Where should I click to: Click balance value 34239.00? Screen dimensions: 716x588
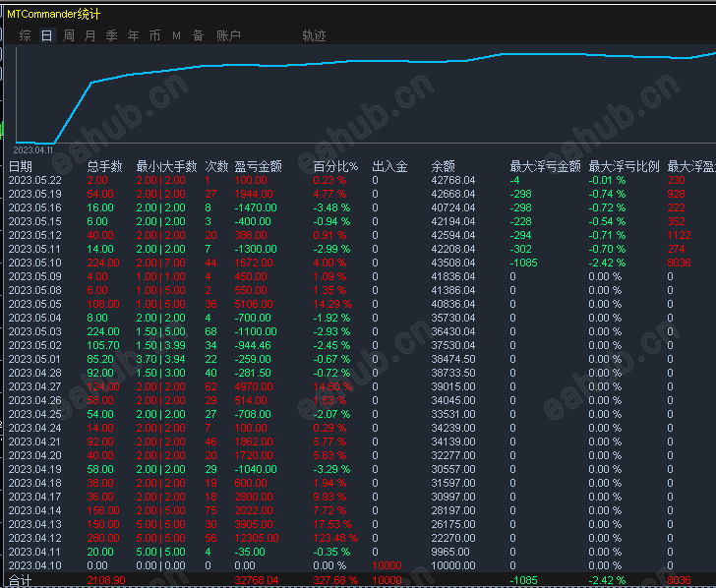tap(453, 428)
